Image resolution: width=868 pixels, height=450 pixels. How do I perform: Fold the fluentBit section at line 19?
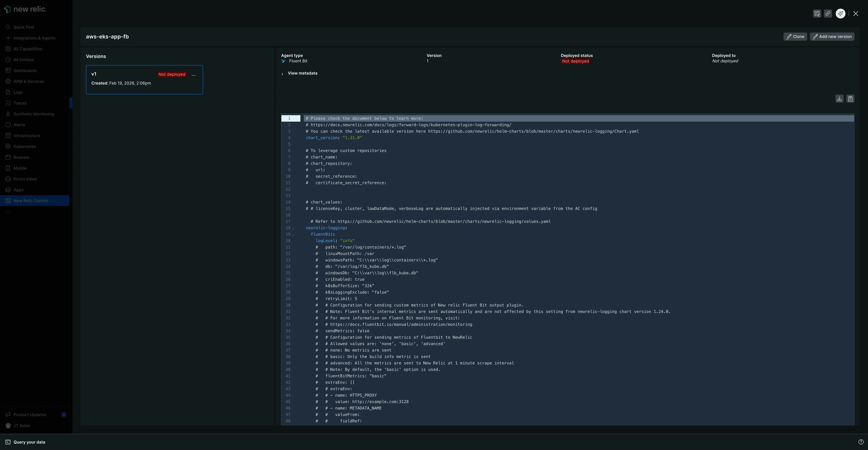[293, 235]
